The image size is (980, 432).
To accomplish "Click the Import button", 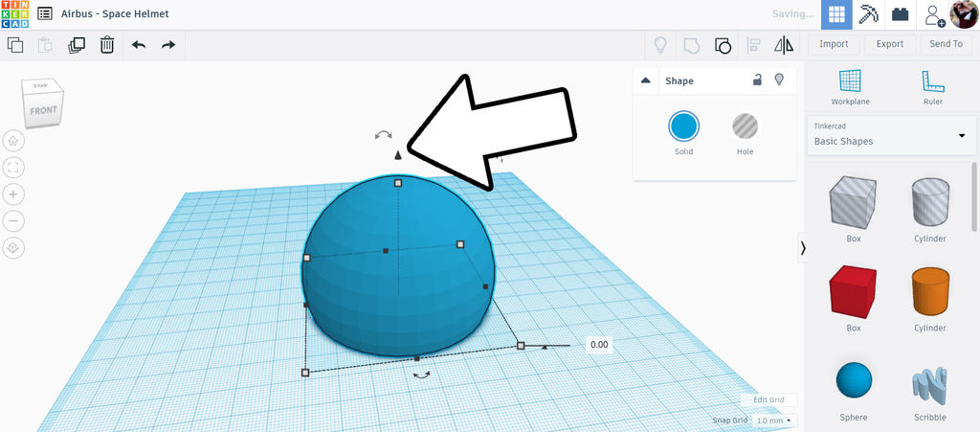I will tap(834, 44).
